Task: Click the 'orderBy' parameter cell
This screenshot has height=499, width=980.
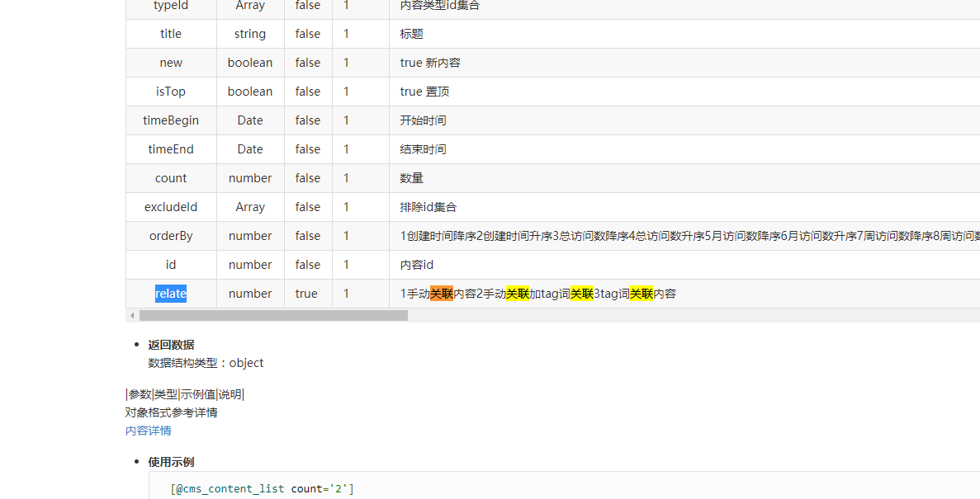Action: click(x=171, y=235)
